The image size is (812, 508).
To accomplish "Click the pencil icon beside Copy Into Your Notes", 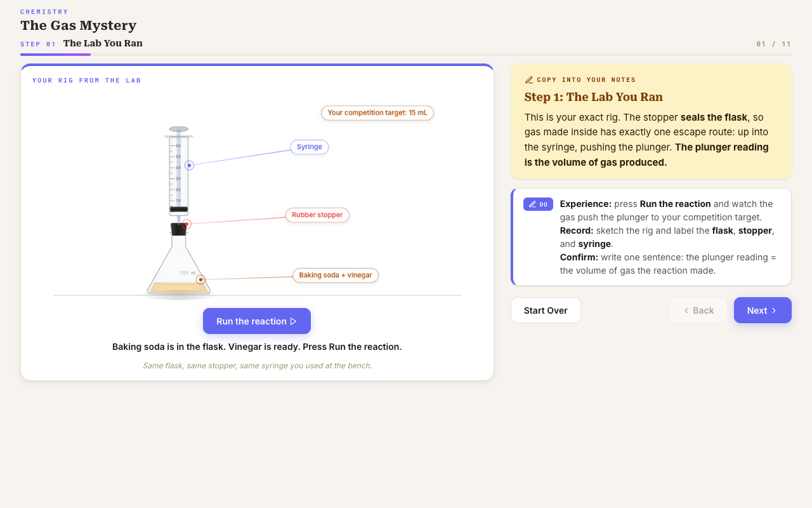I will click(x=529, y=80).
